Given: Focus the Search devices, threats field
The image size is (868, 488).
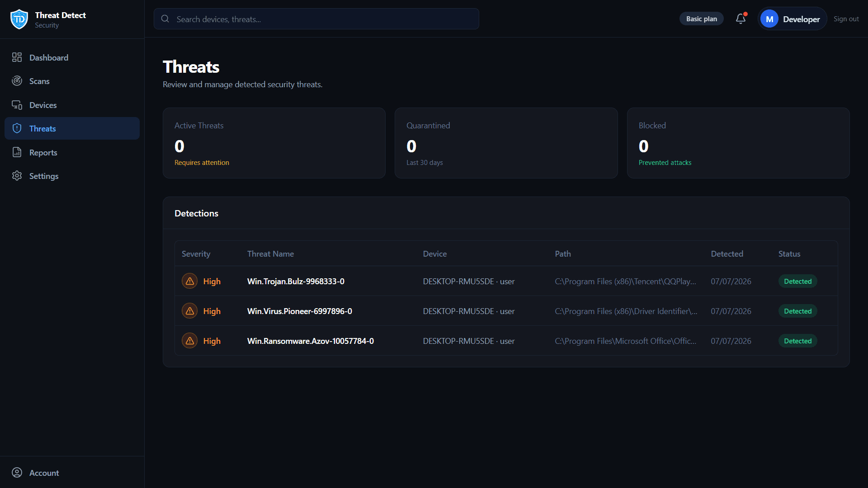Looking at the screenshot, I should [x=316, y=19].
